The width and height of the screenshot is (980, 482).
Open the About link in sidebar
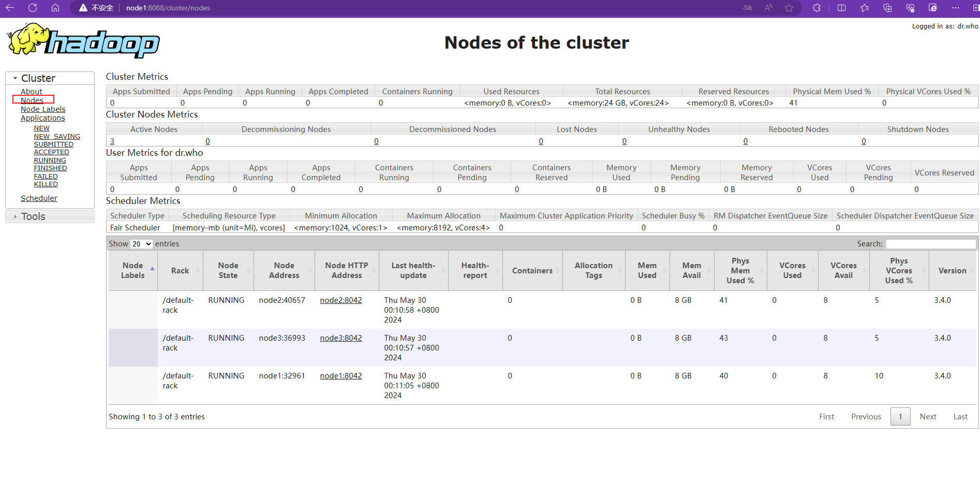pos(32,92)
